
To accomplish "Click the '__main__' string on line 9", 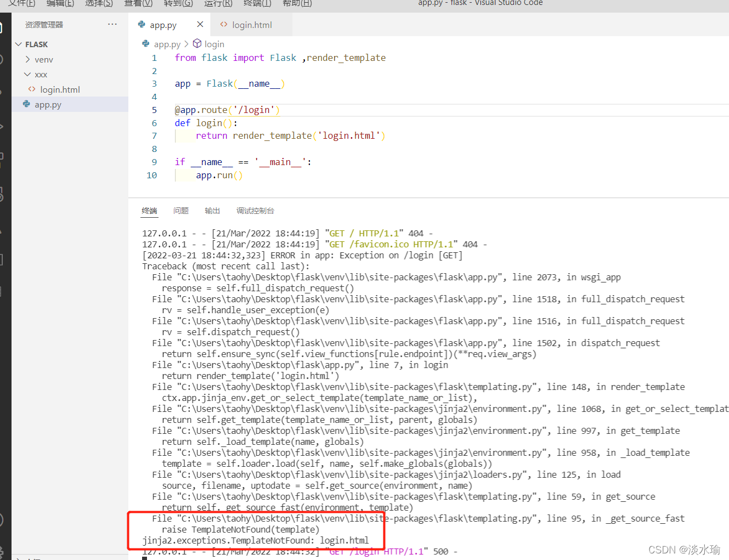I will pos(280,162).
